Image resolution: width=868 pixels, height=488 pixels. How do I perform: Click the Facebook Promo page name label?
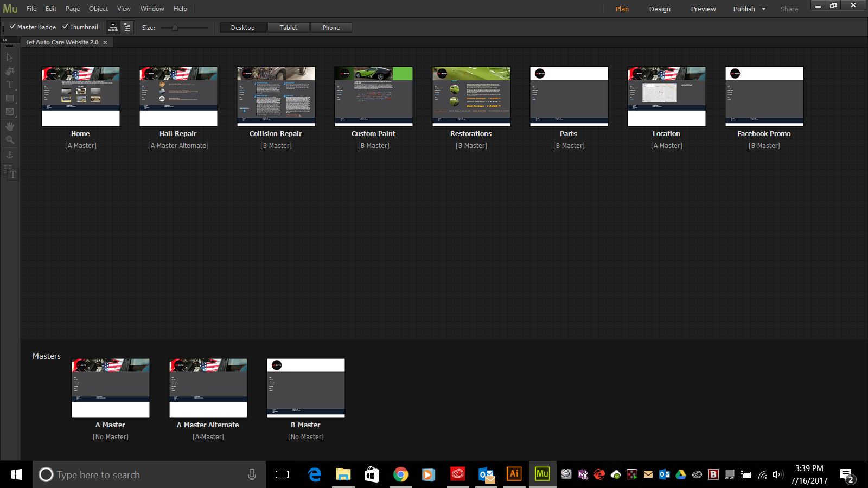coord(764,133)
